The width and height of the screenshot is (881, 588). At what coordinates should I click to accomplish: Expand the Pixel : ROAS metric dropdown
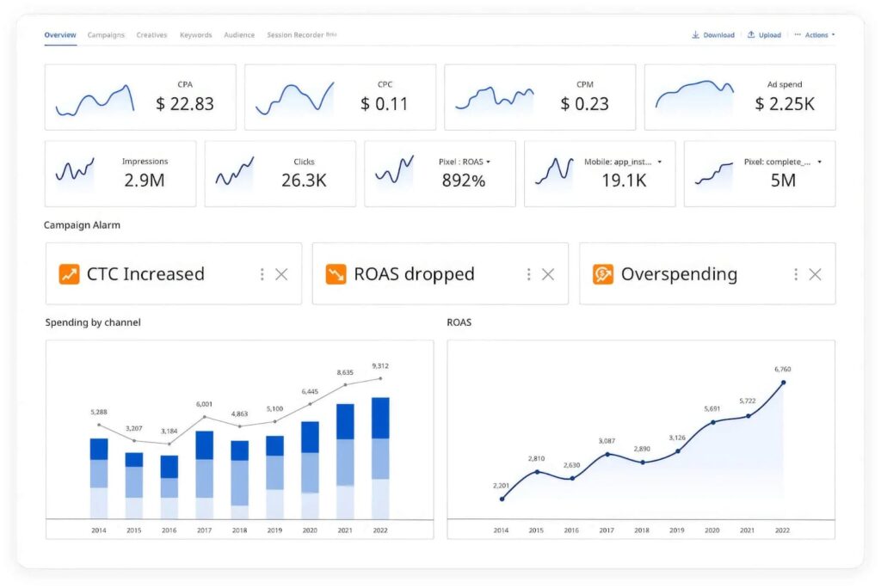(x=489, y=162)
